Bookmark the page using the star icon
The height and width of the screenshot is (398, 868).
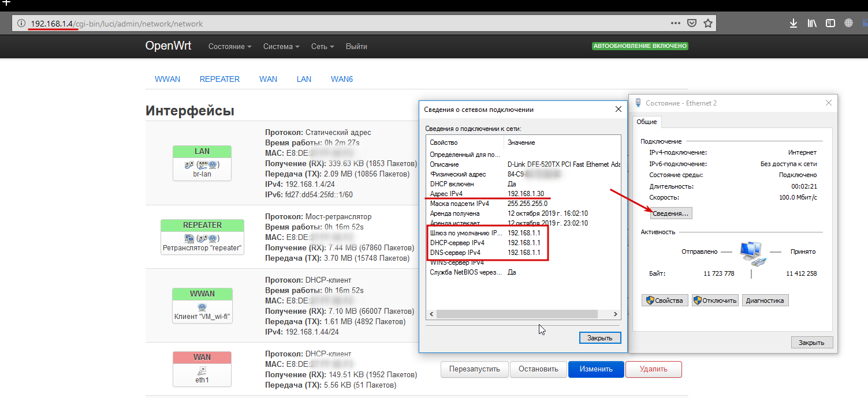708,23
